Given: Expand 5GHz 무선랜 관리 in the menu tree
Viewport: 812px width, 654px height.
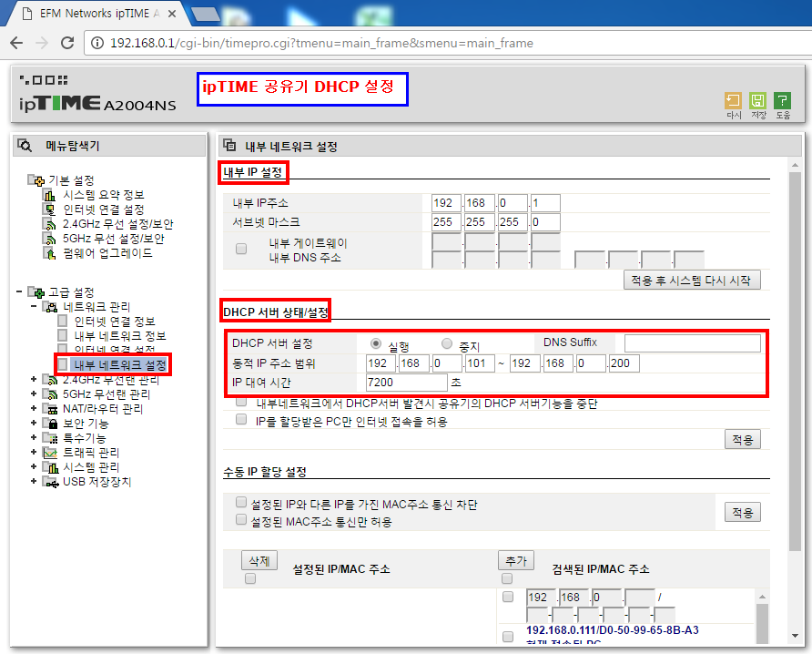Looking at the screenshot, I should [x=33, y=393].
